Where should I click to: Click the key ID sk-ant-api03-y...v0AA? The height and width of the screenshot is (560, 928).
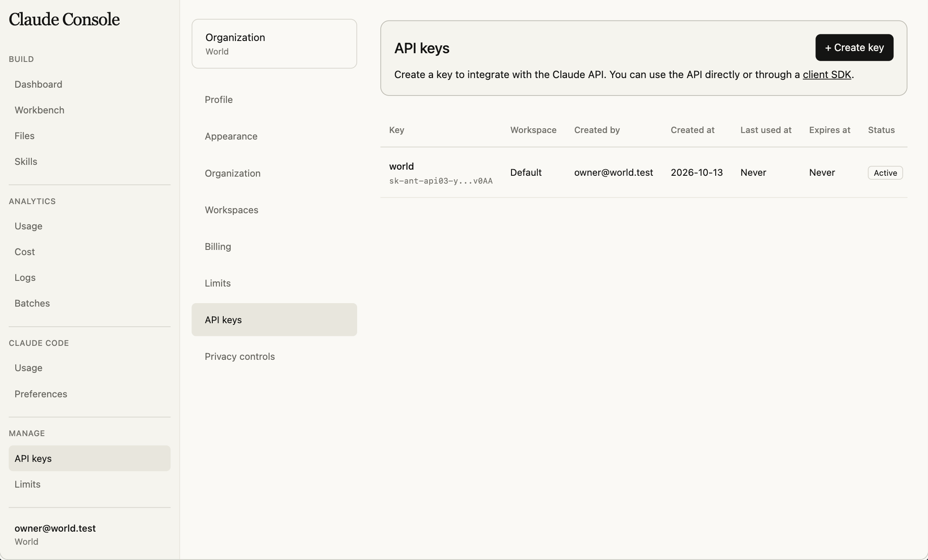point(441,181)
